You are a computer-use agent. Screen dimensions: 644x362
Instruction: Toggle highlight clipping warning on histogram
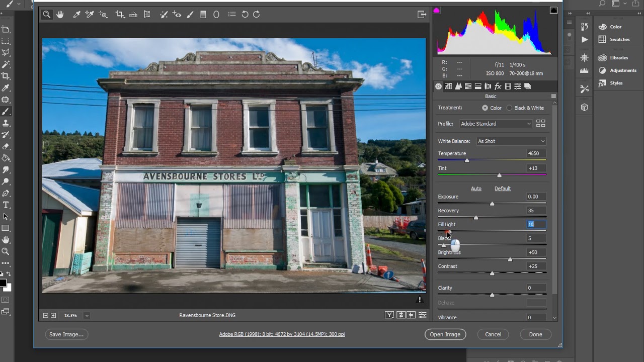pos(553,10)
